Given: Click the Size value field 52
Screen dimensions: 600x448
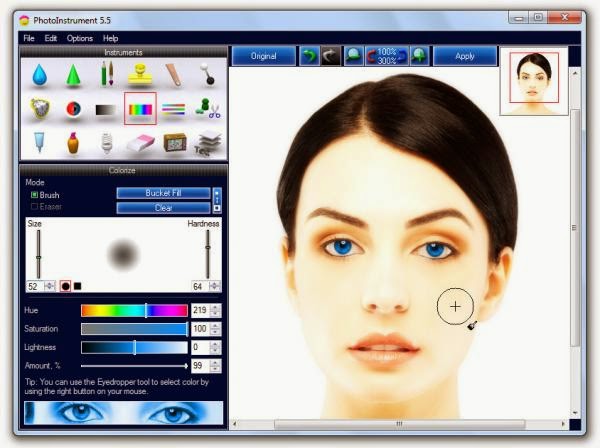Looking at the screenshot, I should tap(36, 286).
